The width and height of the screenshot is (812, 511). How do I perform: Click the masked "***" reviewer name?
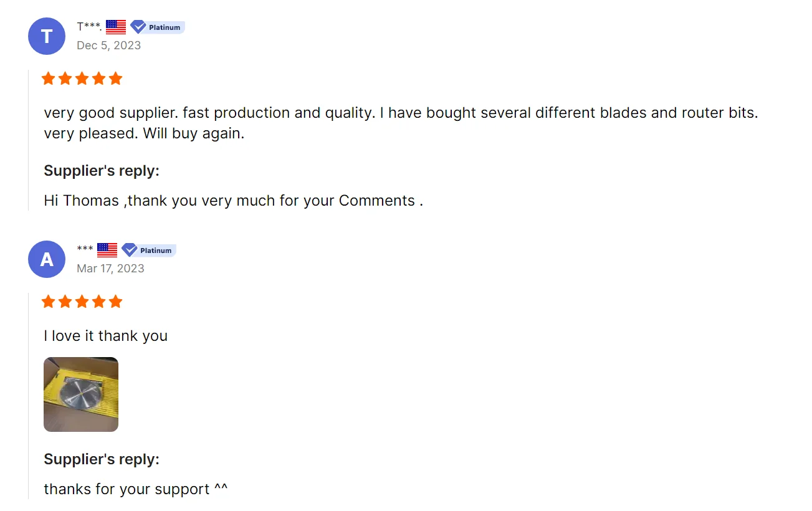click(85, 250)
